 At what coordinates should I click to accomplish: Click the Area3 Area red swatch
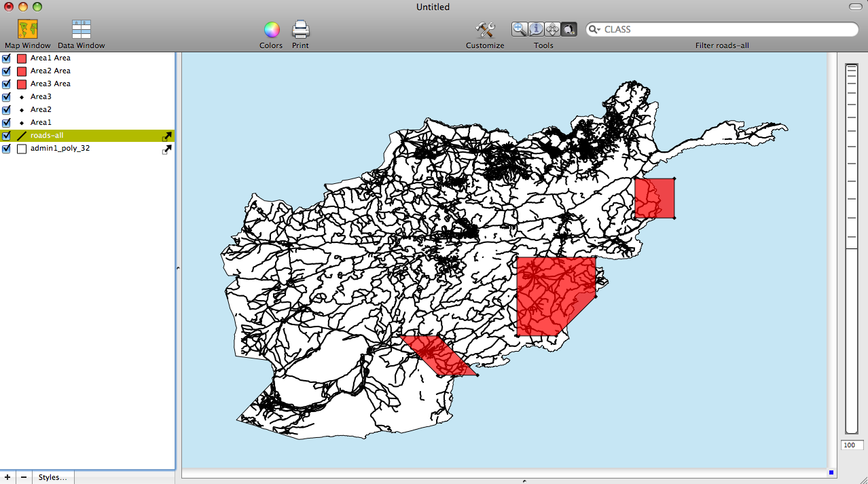pyautogui.click(x=22, y=84)
